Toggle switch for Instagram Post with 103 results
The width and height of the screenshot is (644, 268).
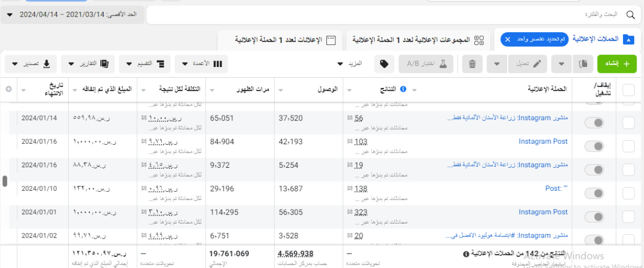(594, 146)
